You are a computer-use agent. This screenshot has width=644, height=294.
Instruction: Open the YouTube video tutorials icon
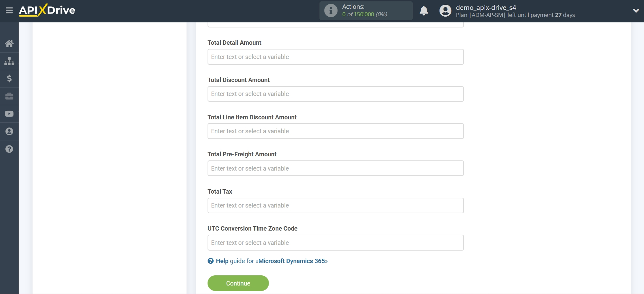pyautogui.click(x=9, y=114)
